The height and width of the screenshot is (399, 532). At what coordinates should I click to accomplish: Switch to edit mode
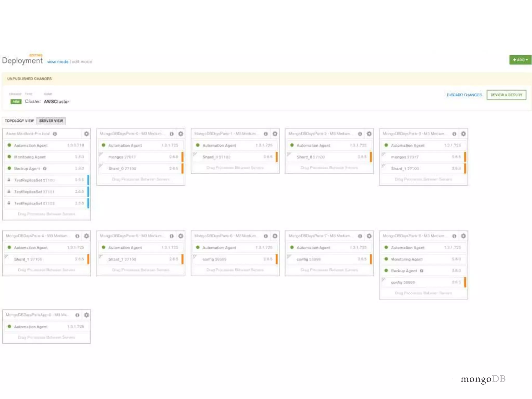tap(82, 62)
